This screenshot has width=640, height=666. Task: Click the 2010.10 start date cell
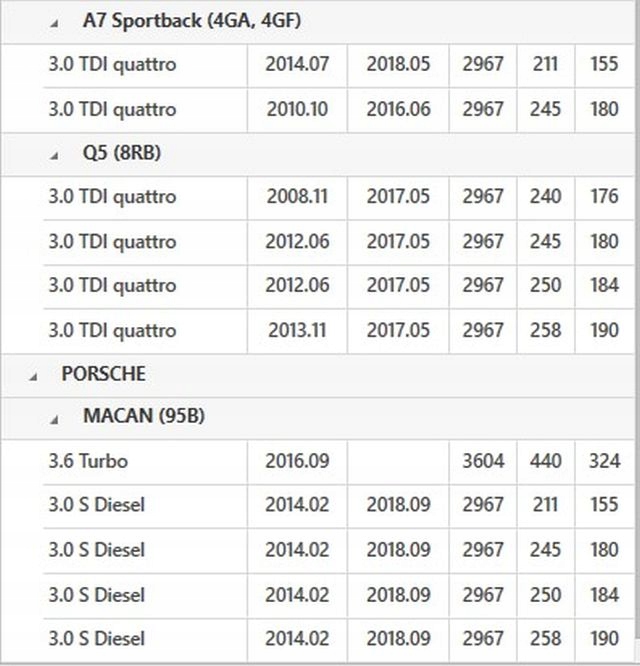pyautogui.click(x=297, y=109)
